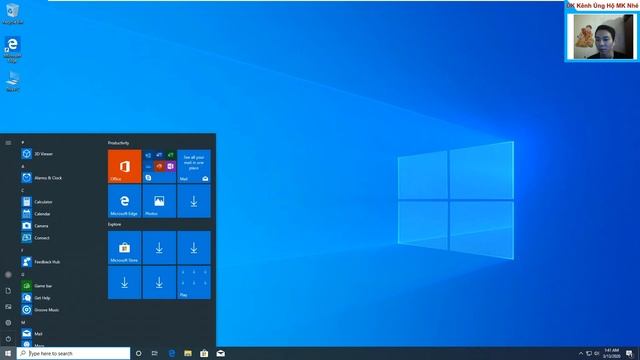
Task: Click the Office tile
Action: pyautogui.click(x=124, y=166)
